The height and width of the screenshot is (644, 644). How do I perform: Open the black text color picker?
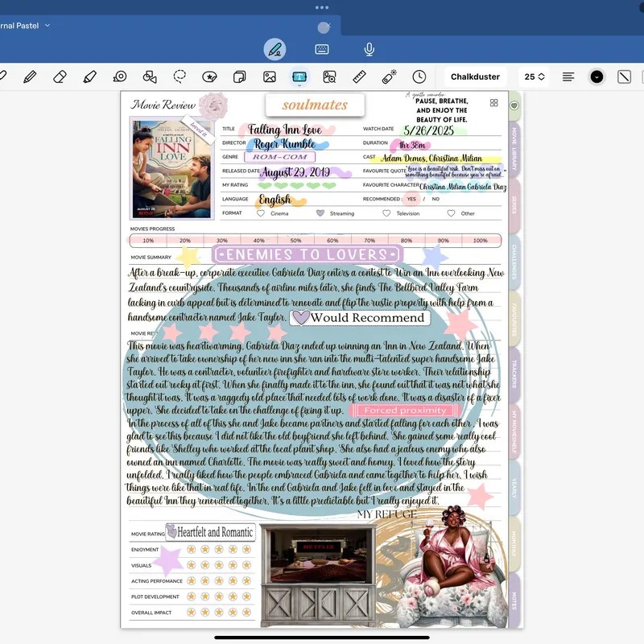click(x=597, y=76)
